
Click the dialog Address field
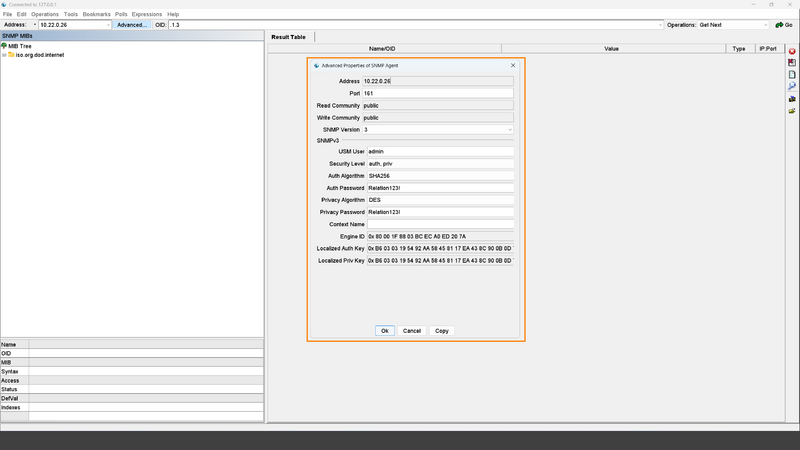[x=438, y=81]
